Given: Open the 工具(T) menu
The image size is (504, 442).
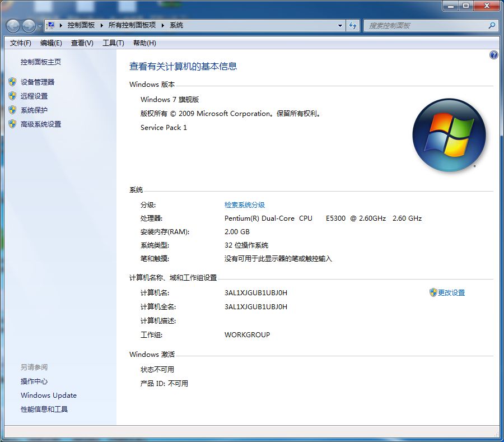Looking at the screenshot, I should [x=113, y=43].
